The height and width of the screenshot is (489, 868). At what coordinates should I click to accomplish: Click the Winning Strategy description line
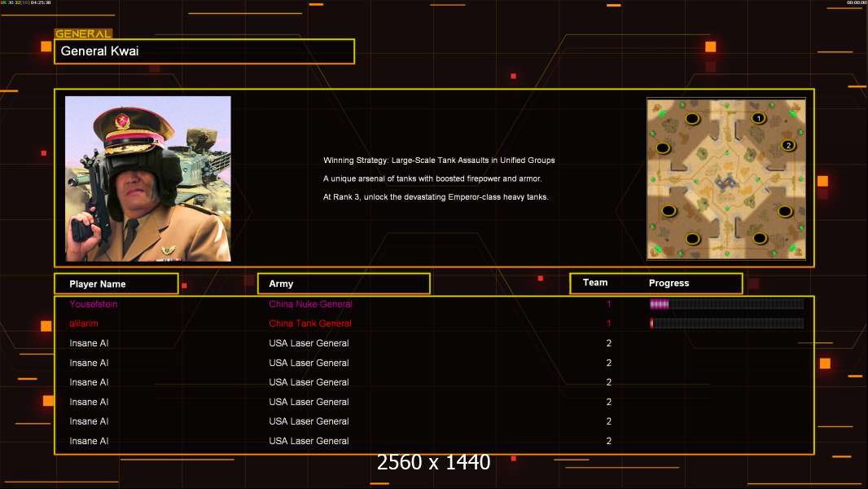click(x=439, y=161)
